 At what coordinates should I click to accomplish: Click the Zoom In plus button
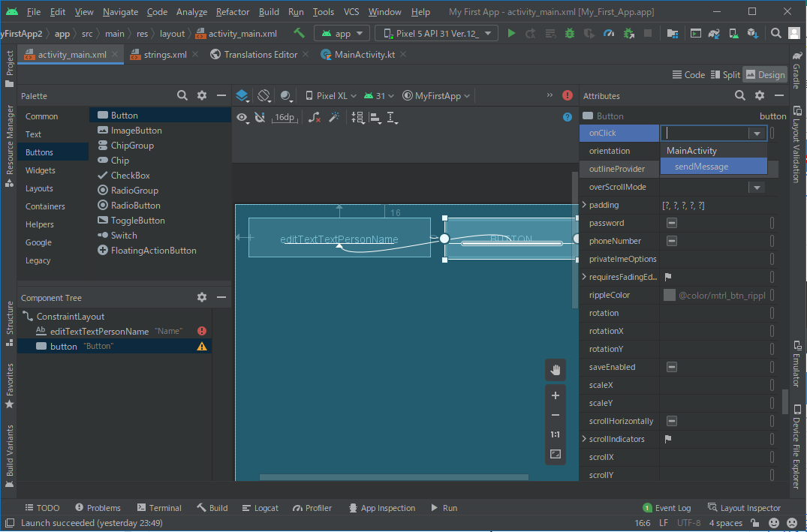556,395
